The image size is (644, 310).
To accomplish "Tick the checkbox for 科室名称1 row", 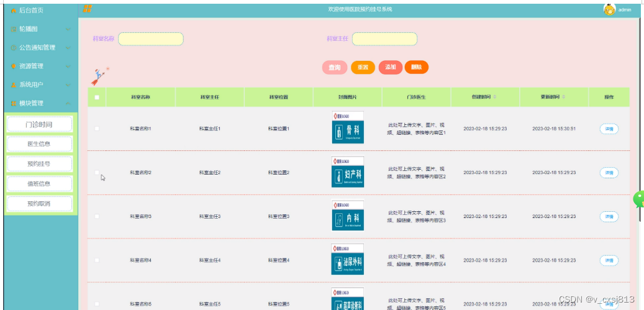I will pos(97,129).
